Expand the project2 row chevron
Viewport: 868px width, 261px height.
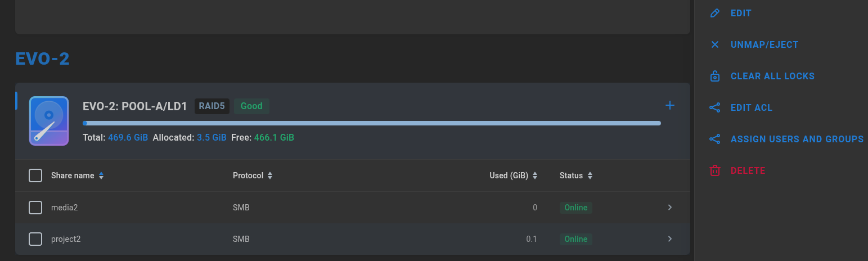click(670, 239)
